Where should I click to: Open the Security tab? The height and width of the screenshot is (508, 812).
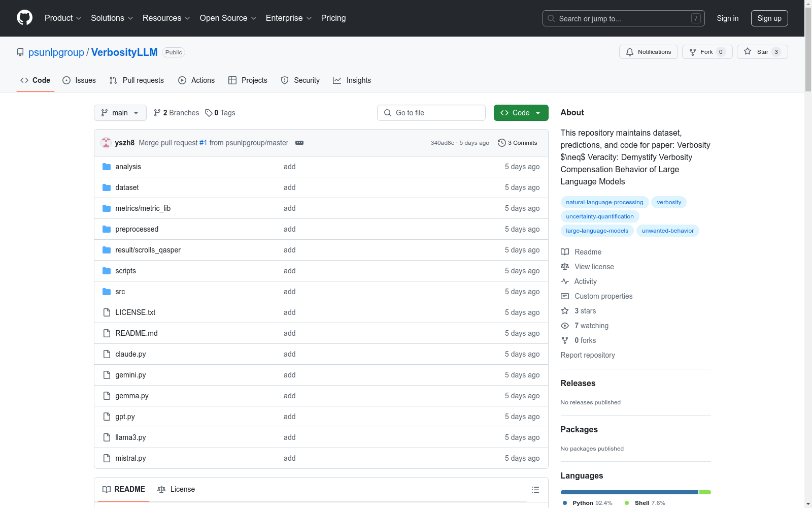(300, 80)
